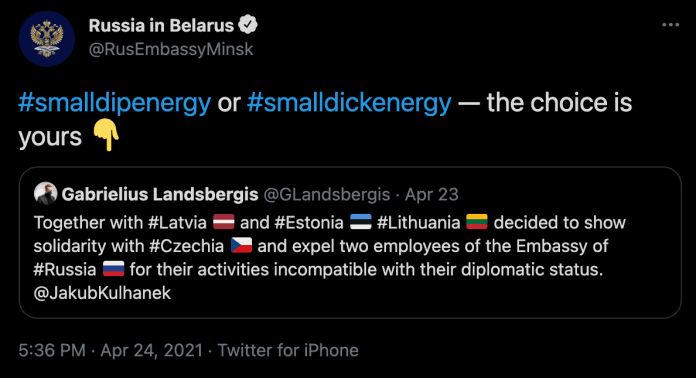Click the Lithuania flag emoji
The image size is (696, 378).
(477, 222)
